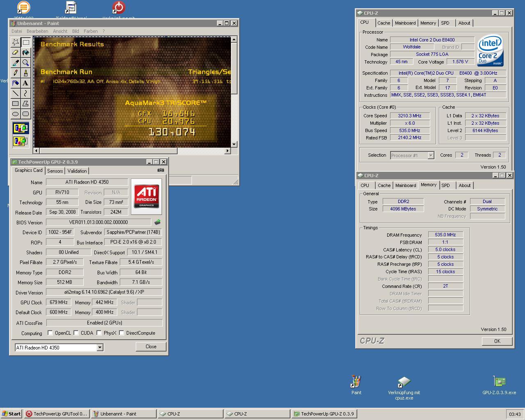
Task: Click the GPU-Z screenshot camera icon
Action: (x=160, y=170)
